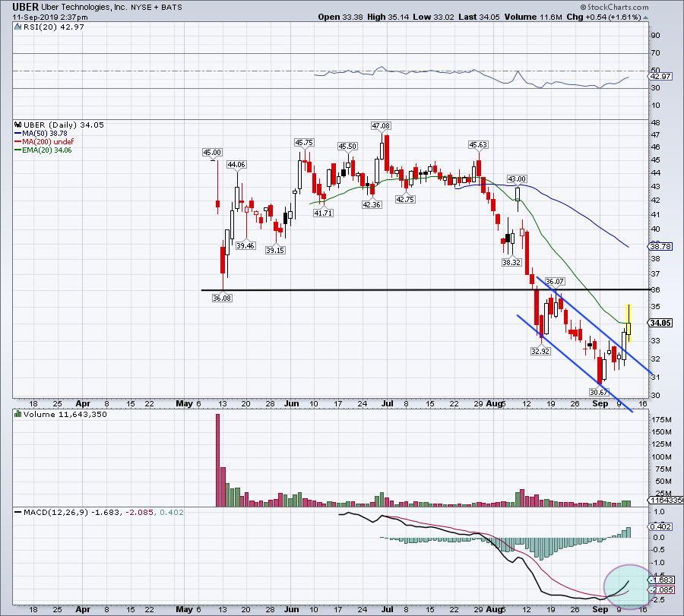This screenshot has width=684, height=616.
Task: Click the 34.05 last price axis tag
Action: click(x=660, y=323)
